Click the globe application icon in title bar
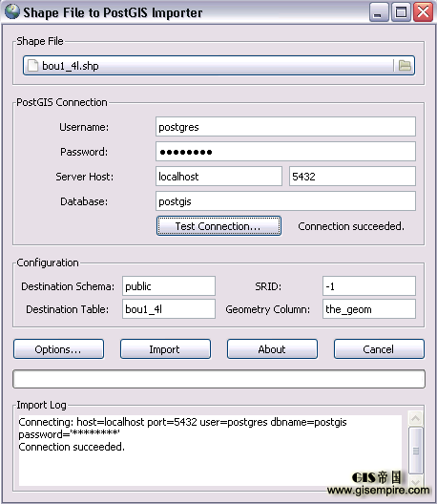437x504 pixels. [x=11, y=11]
